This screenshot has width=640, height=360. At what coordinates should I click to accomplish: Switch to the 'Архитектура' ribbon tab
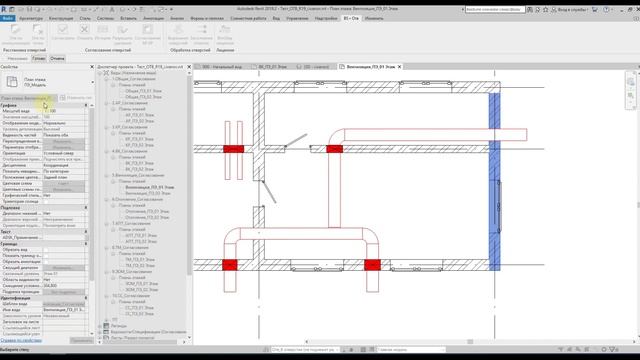click(x=31, y=18)
